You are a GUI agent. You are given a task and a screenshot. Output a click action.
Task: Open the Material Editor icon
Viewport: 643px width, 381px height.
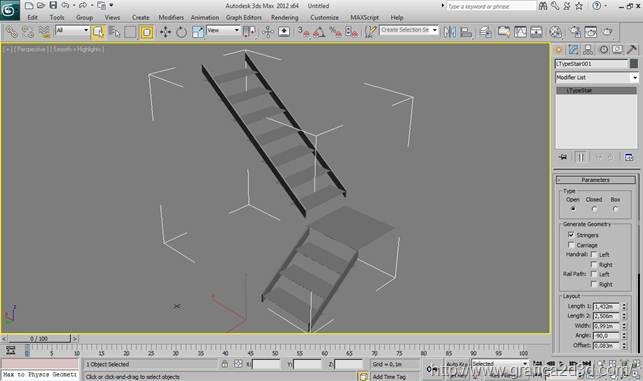tap(555, 32)
